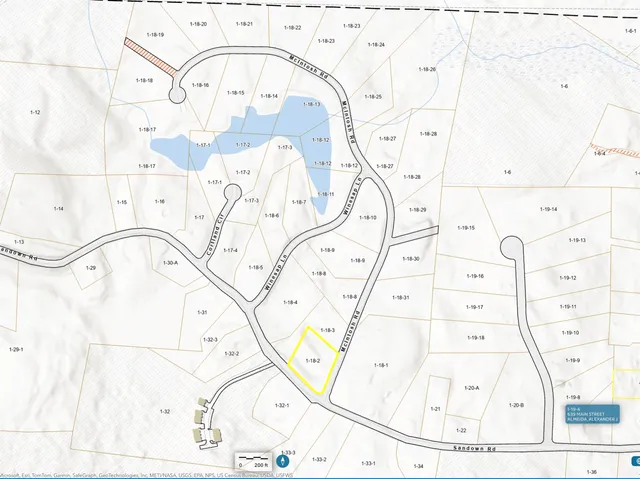This screenshot has height=479, width=640.
Task: Click the blue circular button at bottom-right edge
Action: tap(636, 461)
